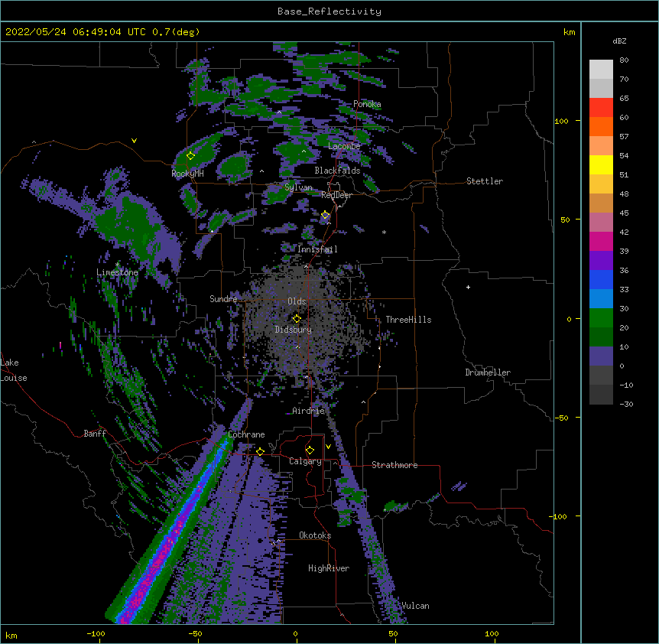Click the 80 dBZ white legend swatch
The image size is (659, 644).
tap(601, 70)
